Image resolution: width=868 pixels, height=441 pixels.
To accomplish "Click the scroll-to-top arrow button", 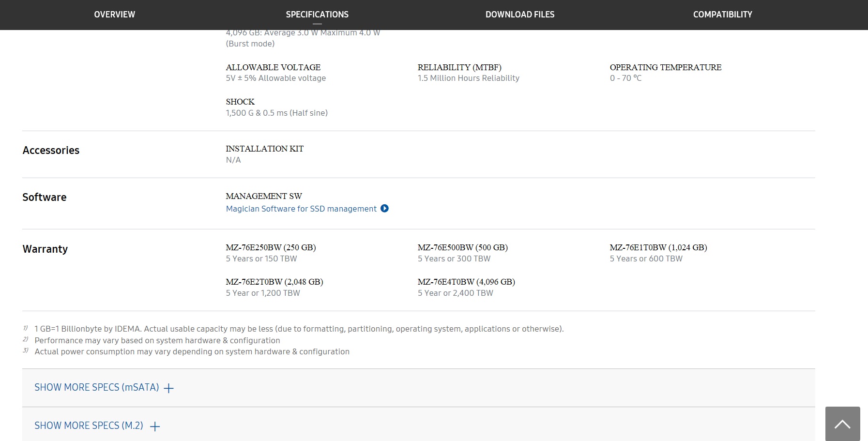I will [842, 424].
